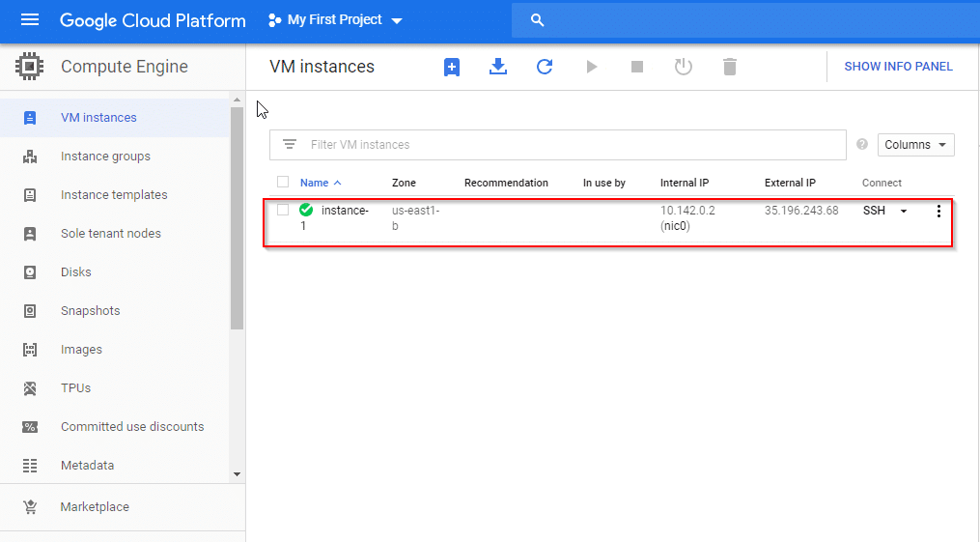
Task: Click SHOW INFO PANEL
Action: pyautogui.click(x=898, y=67)
